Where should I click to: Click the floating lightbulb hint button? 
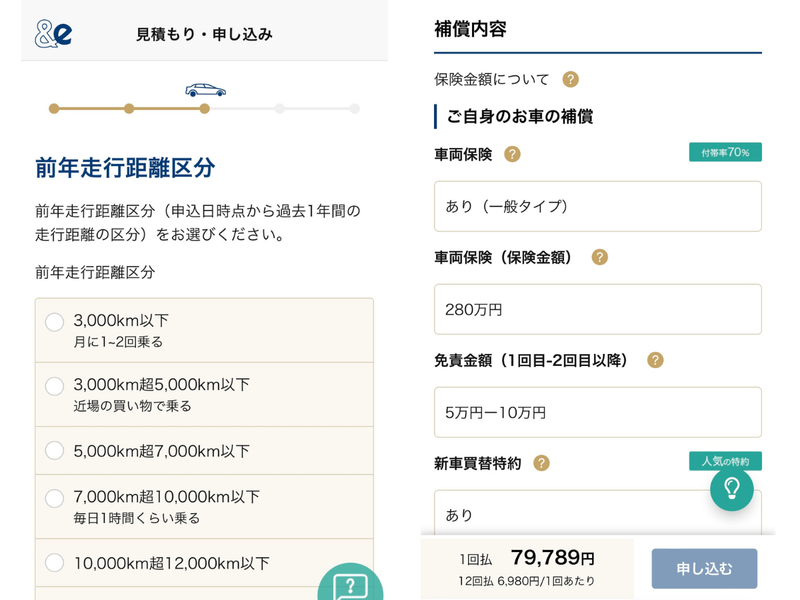coord(732,489)
